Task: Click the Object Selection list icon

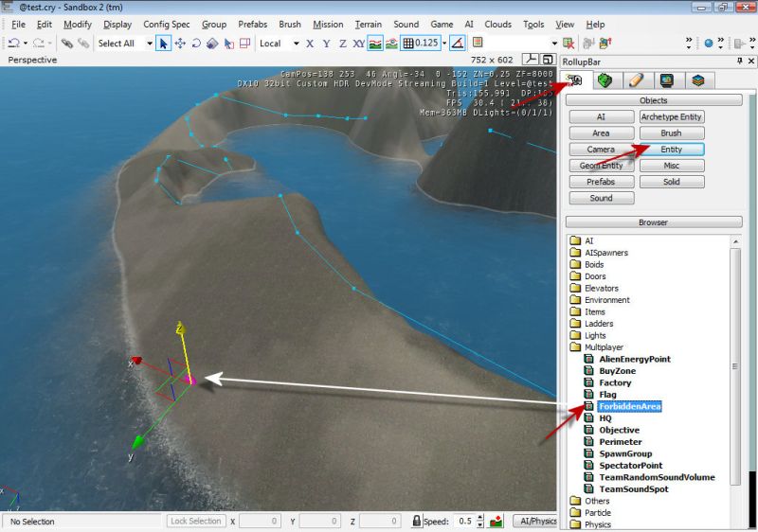Action: pos(478,43)
